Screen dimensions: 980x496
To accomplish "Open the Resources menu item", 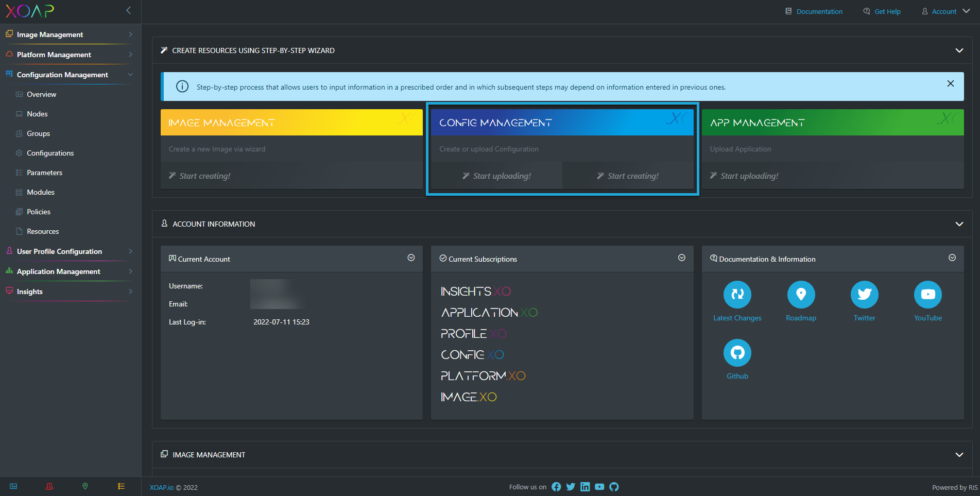I will [x=43, y=231].
